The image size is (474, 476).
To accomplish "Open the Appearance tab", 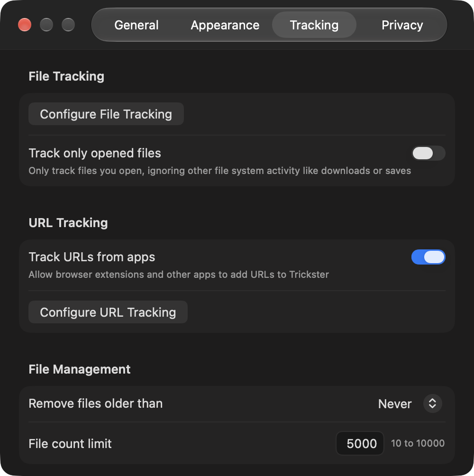I will 225,25.
